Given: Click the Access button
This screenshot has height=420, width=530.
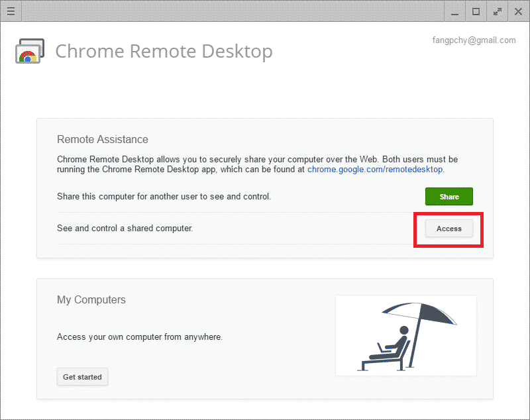Looking at the screenshot, I should (x=449, y=229).
